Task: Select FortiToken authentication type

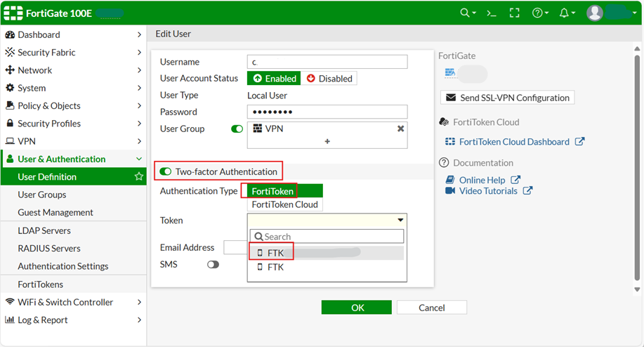Action: click(x=285, y=191)
